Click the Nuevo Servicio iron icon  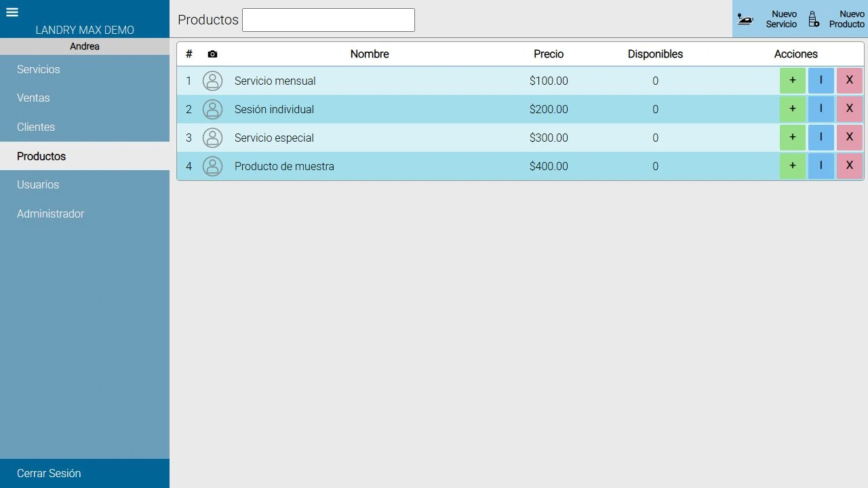[745, 20]
